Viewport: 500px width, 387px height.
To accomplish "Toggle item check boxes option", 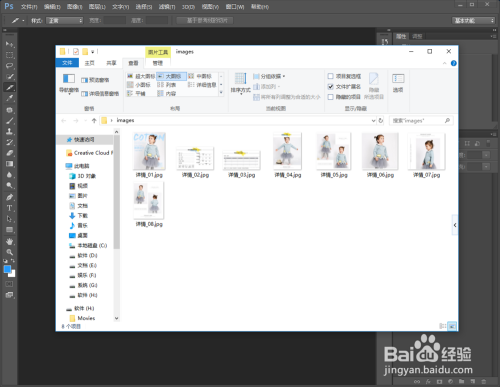I will pyautogui.click(x=344, y=76).
